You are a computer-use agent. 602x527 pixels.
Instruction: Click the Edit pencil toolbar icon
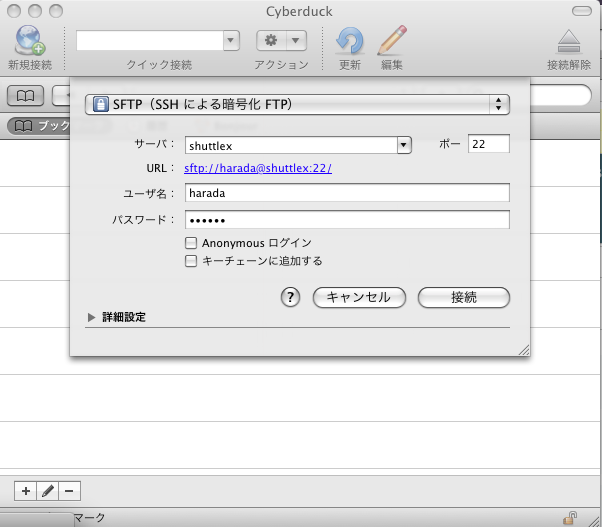(x=392, y=41)
